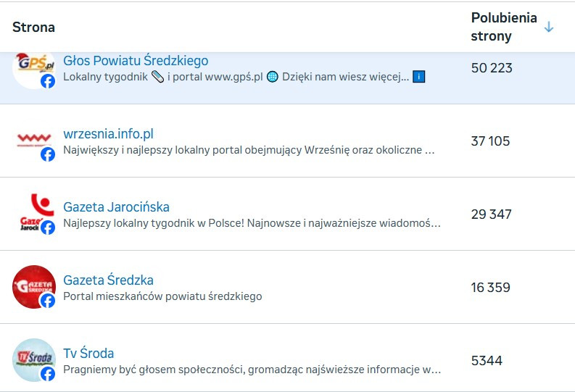Open the wrzesnia.info.pl page link

pyautogui.click(x=108, y=134)
